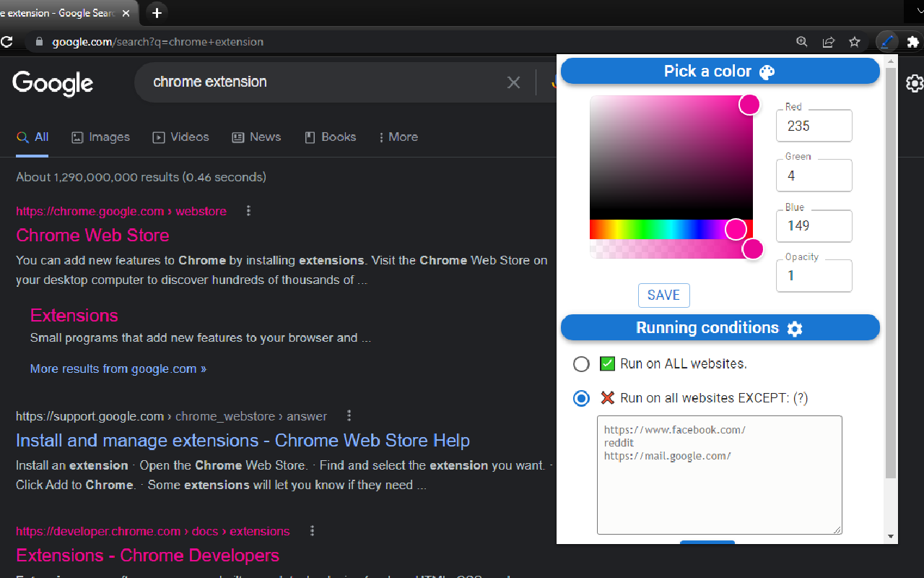Click the Green value input field
This screenshot has height=578, width=924.
tap(814, 176)
